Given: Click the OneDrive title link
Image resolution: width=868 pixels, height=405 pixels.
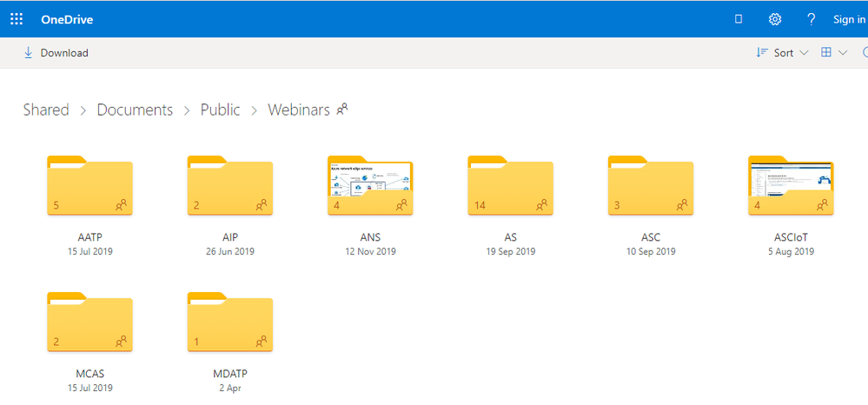Looking at the screenshot, I should click(67, 20).
